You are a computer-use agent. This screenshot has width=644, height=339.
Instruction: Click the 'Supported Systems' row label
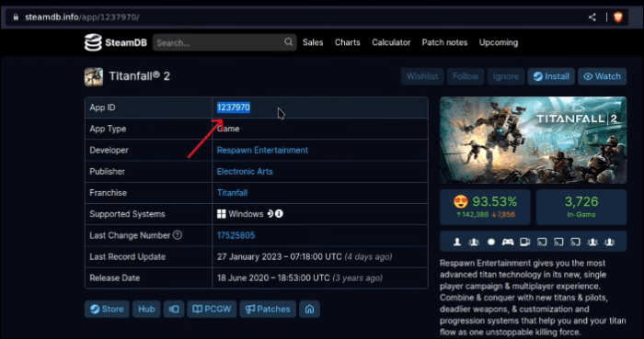127,214
